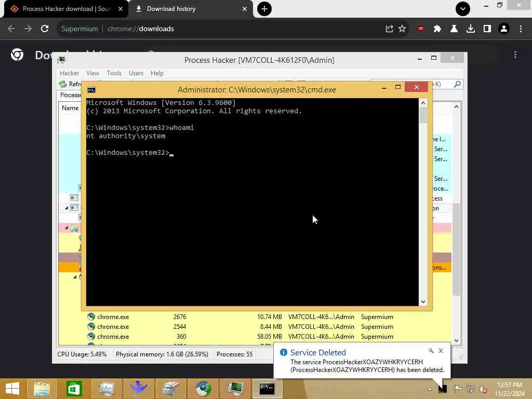This screenshot has width=532, height=399.
Task: Select the chrome.exe process with PID 360
Action: coord(255,337)
